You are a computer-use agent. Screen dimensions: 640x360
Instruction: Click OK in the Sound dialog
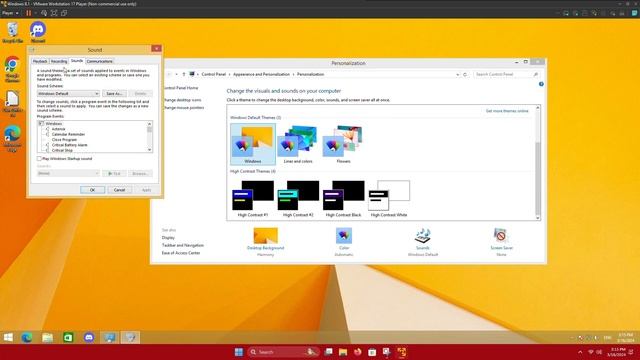point(92,190)
